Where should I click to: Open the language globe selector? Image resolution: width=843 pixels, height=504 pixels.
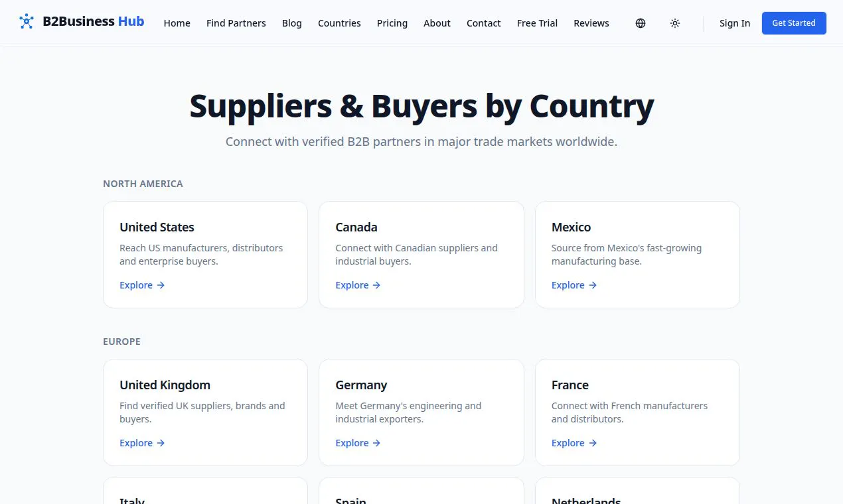(x=641, y=23)
